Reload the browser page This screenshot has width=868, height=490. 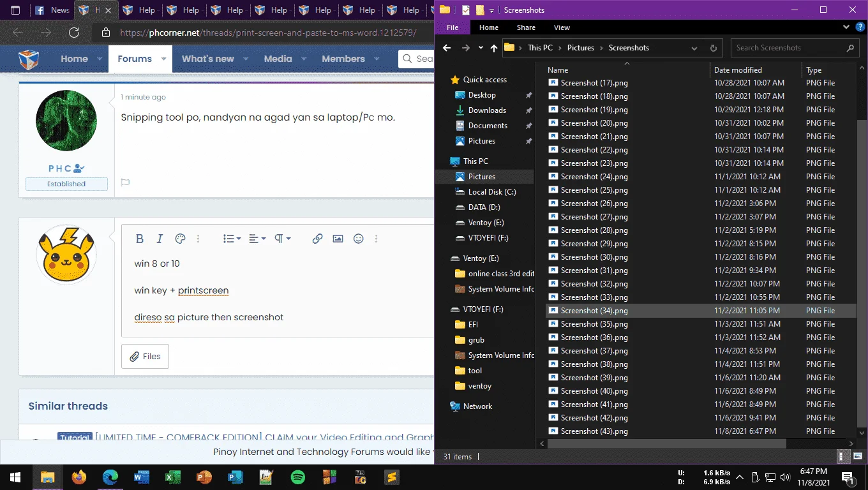point(73,33)
